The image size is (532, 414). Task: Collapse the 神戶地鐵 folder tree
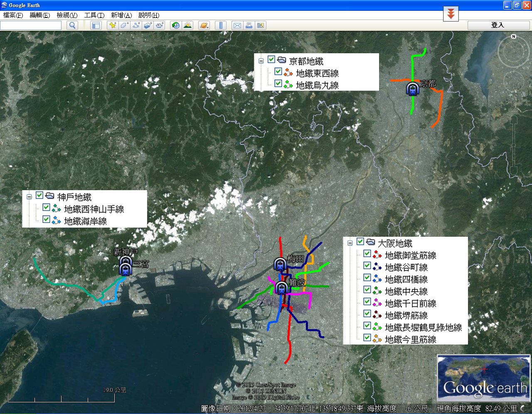[x=29, y=196]
